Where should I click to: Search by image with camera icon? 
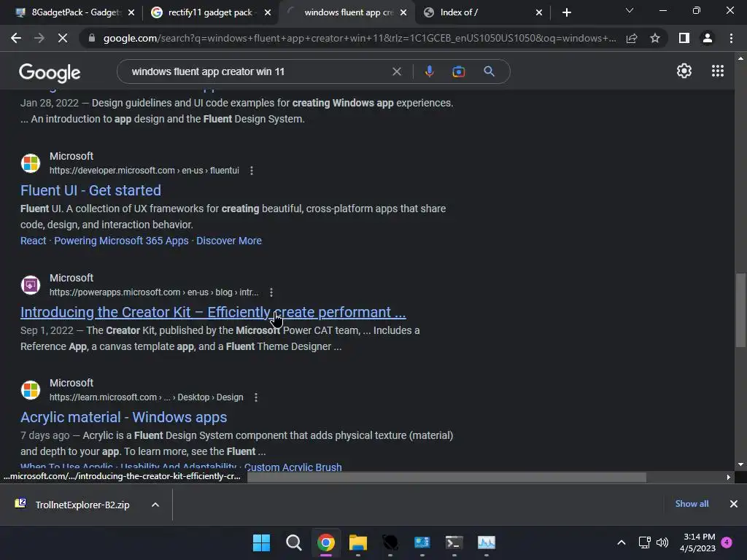[x=458, y=71]
